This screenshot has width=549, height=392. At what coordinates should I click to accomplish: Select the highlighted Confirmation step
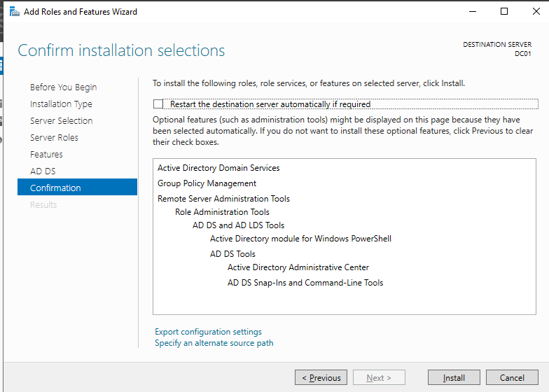pyautogui.click(x=77, y=187)
